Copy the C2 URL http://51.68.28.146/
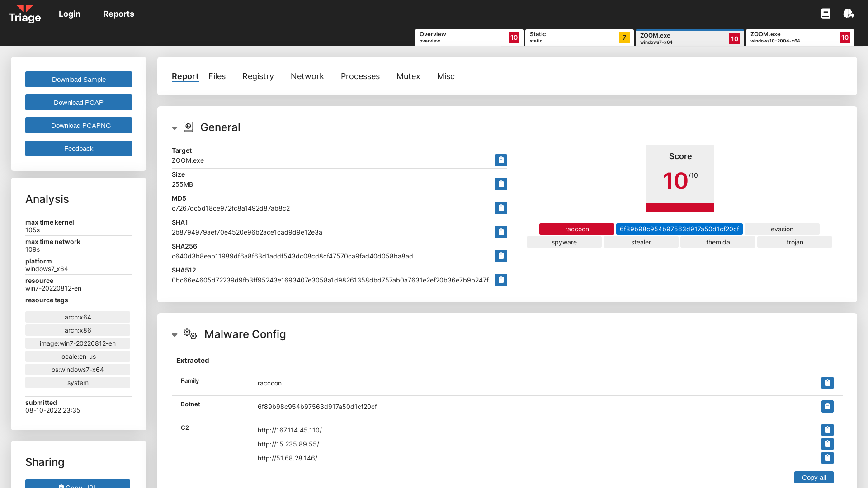868x488 pixels. pyautogui.click(x=827, y=458)
